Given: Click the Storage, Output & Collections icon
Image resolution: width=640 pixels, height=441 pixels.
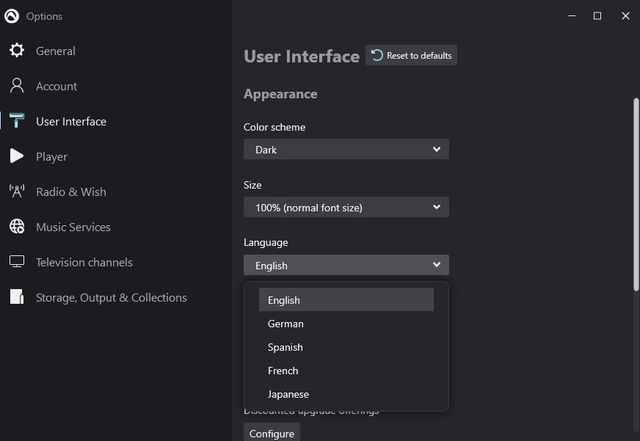Looking at the screenshot, I should coord(17,297).
